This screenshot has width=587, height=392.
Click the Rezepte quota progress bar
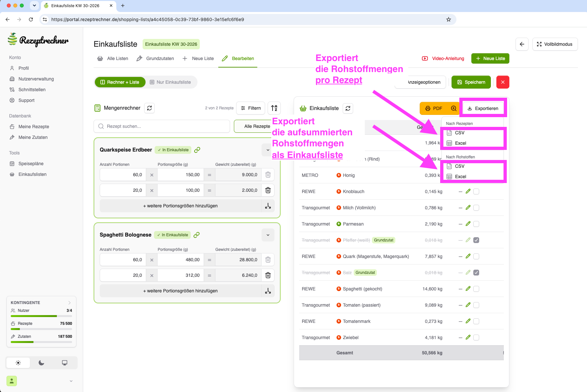coord(41,329)
